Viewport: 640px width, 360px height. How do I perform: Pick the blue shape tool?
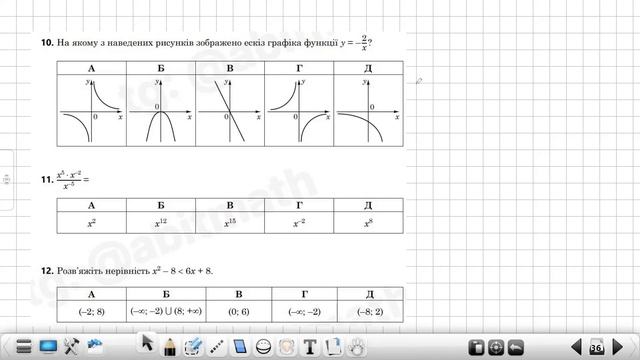240,347
